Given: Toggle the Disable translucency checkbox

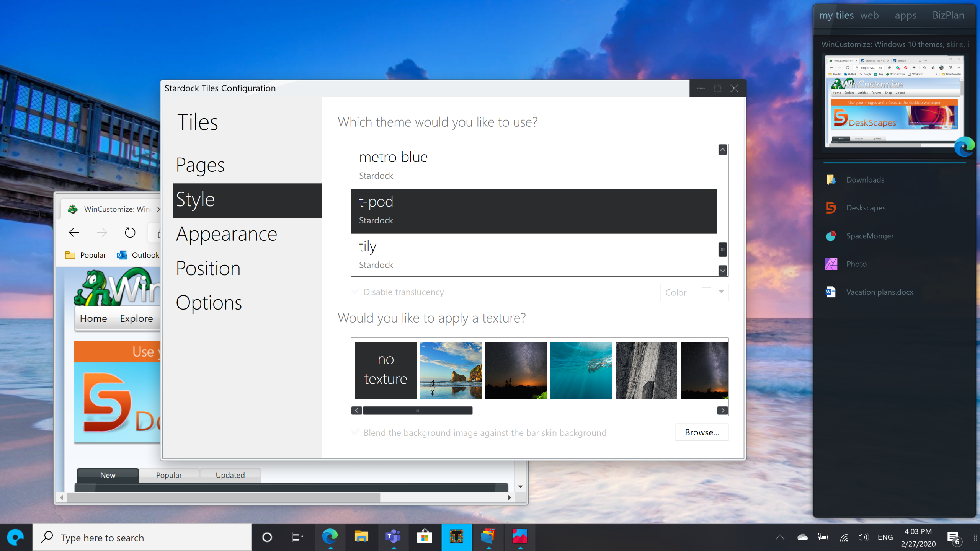Looking at the screenshot, I should coord(355,292).
